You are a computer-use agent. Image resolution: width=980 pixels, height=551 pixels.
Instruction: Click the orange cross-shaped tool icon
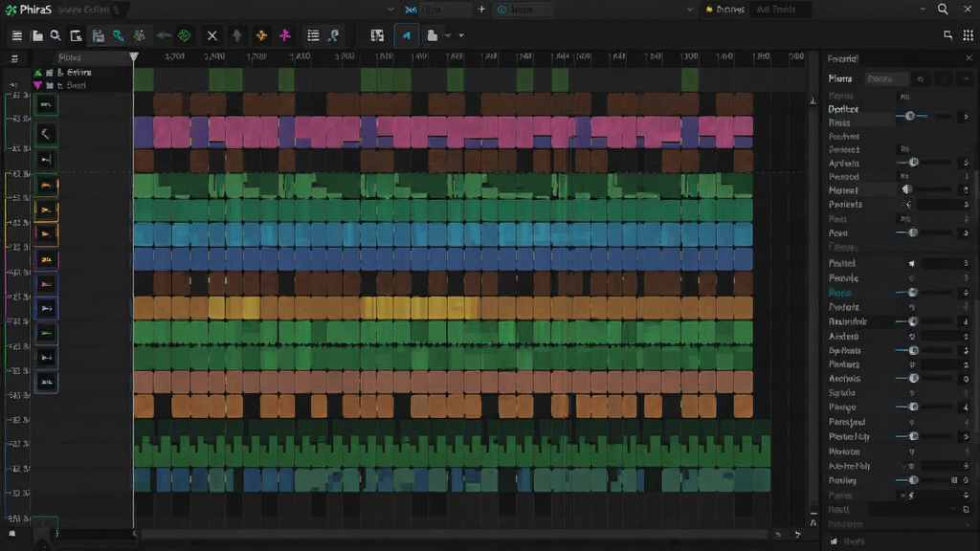point(261,35)
